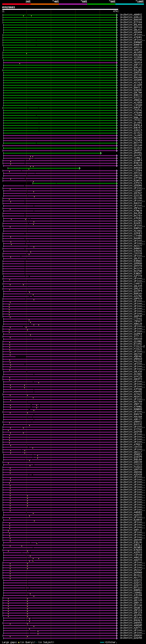
Task: Select the UniRef100_B9GXH9 label
Action: pyautogui.click(x=131, y=77)
